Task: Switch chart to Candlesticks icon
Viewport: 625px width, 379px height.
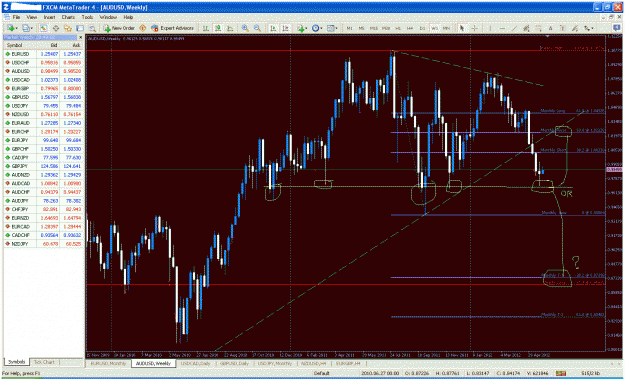Action: tap(218, 28)
